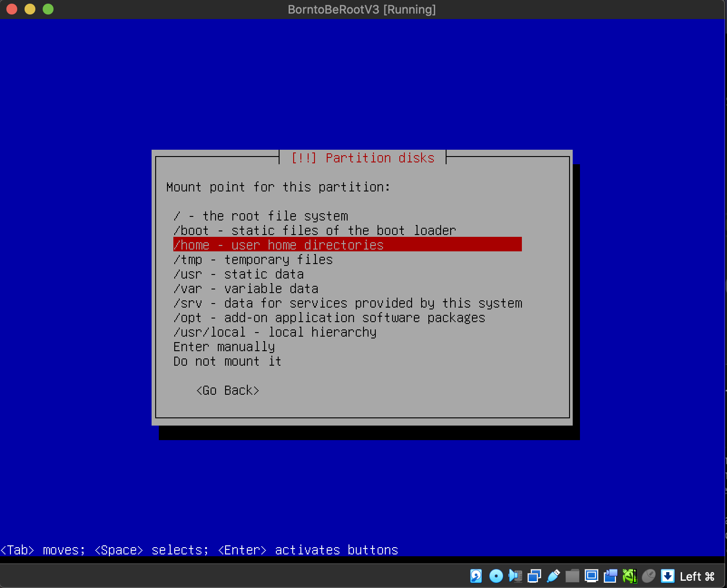Click the Left ⌘ host key label
Screen dimensions: 727x588
click(x=697, y=577)
